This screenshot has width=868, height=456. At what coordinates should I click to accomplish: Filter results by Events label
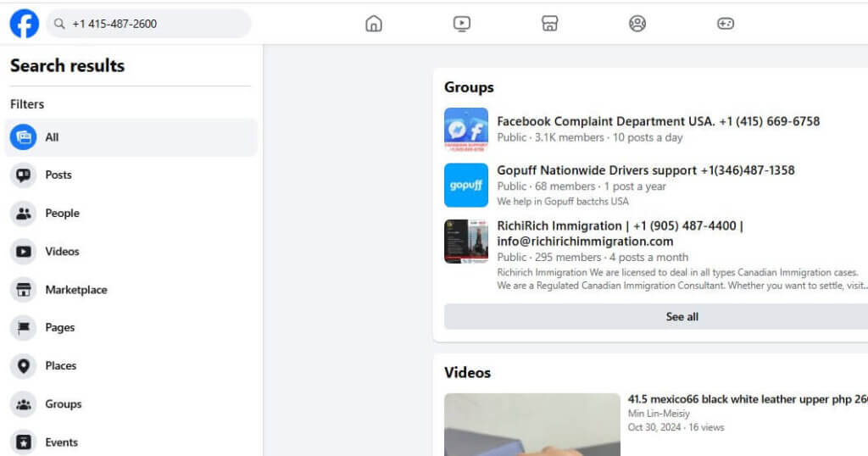(61, 442)
